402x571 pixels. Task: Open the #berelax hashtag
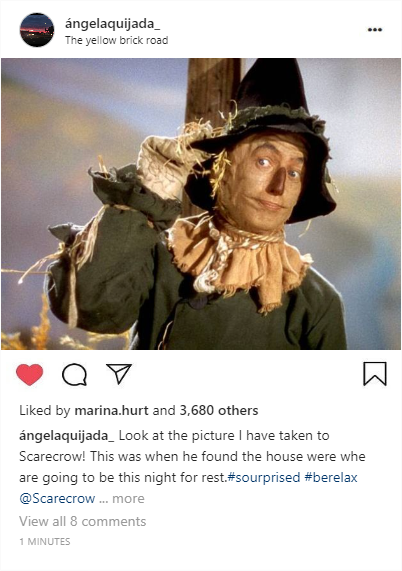[x=331, y=477]
